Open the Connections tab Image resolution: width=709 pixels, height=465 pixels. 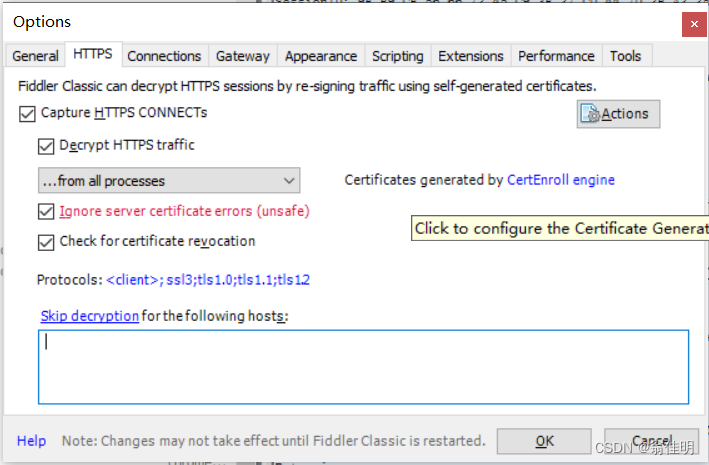pos(164,56)
